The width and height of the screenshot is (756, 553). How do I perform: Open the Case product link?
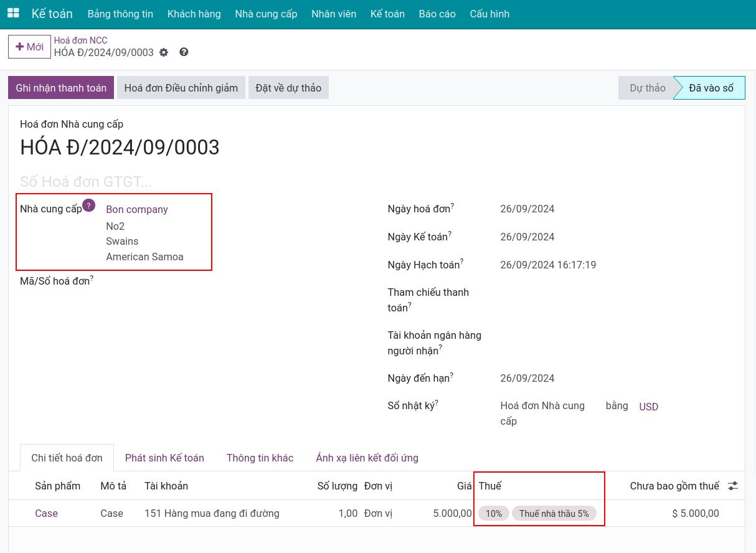tap(46, 513)
